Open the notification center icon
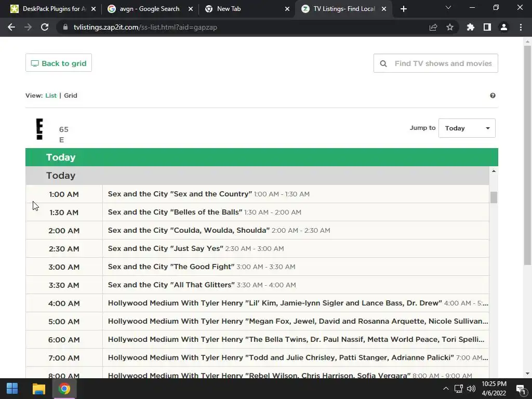Image resolution: width=532 pixels, height=399 pixels. click(521, 389)
